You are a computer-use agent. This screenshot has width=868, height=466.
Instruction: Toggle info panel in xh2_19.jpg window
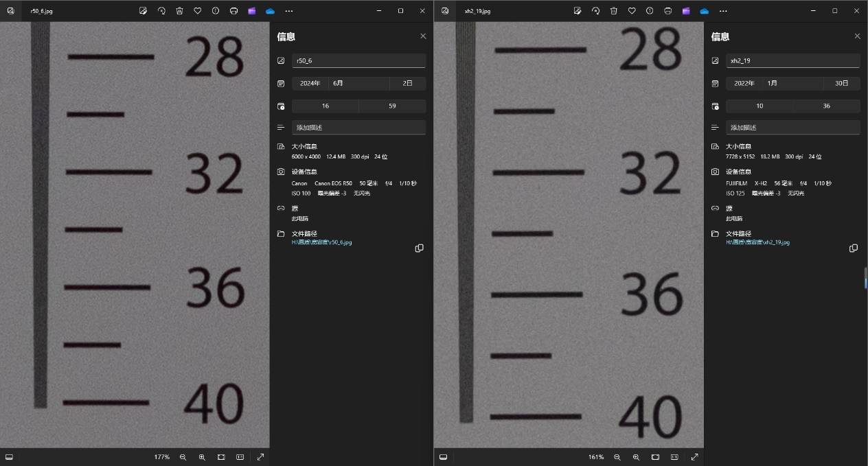tap(650, 11)
